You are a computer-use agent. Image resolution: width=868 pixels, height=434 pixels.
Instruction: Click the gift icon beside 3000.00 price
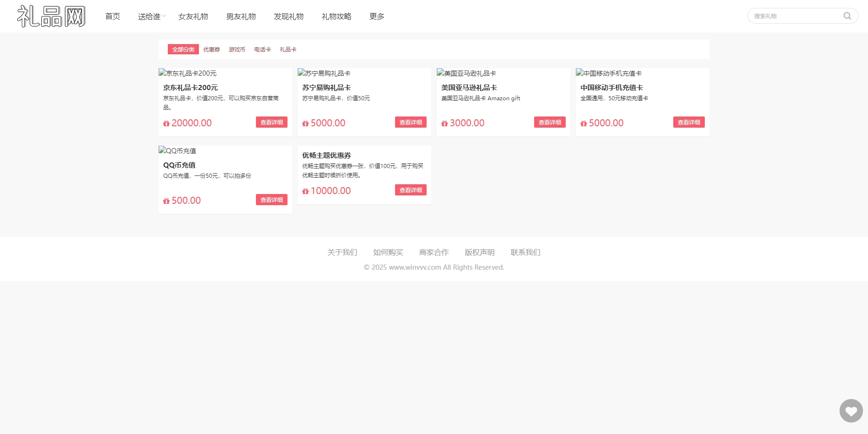tap(444, 123)
